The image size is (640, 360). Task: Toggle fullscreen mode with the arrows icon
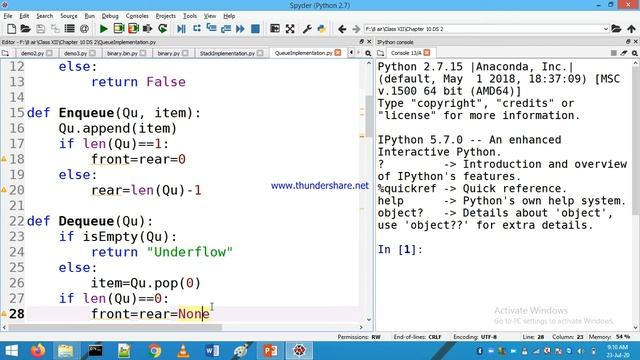pos(290,29)
